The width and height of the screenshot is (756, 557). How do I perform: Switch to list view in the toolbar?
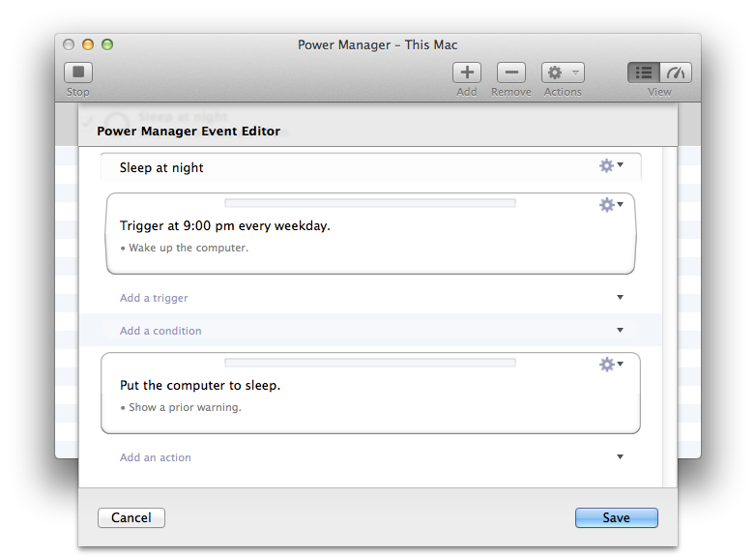tap(644, 73)
